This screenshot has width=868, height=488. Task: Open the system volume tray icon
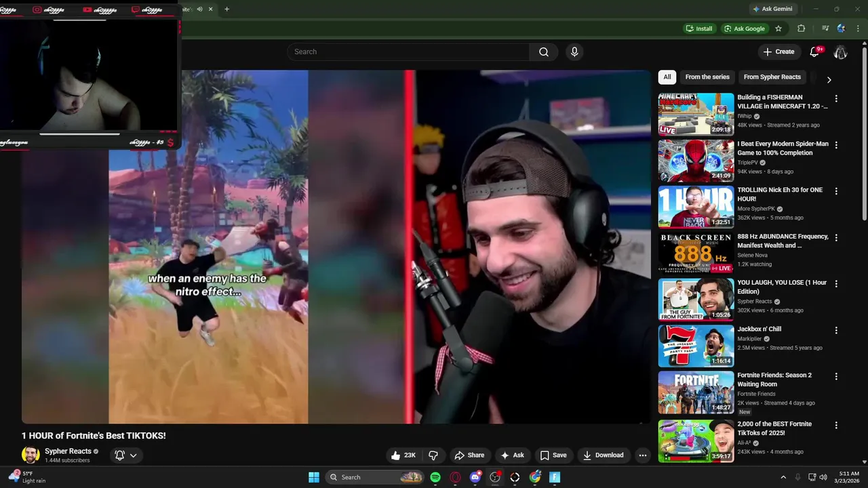click(x=823, y=477)
